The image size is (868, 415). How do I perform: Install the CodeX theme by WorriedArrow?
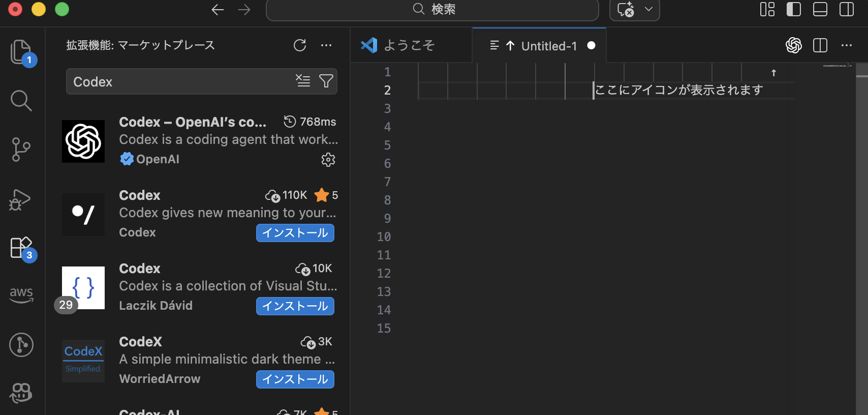(x=295, y=379)
